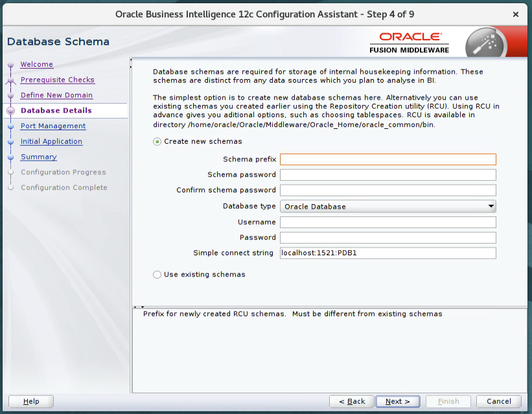This screenshot has height=414, width=532.
Task: Jump to the Initial Application step
Action: (x=51, y=141)
